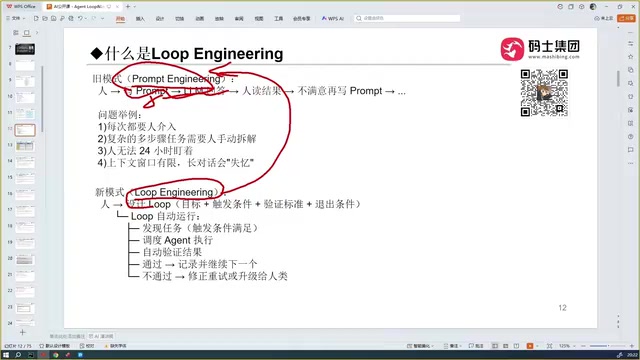Select slide 20 thumbnail
This screenshot has height=360, width=640.
point(25,260)
